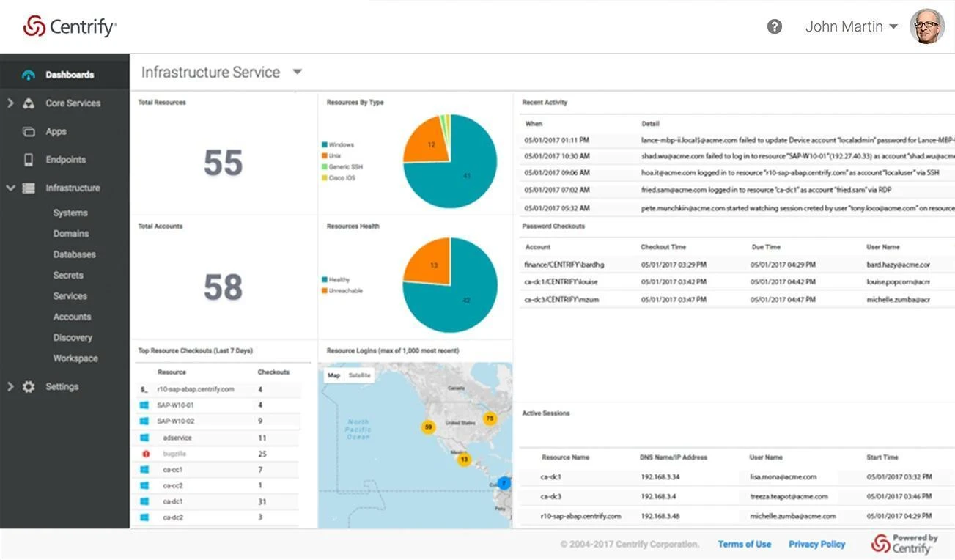
Task: Open Endpoints in the sidebar
Action: pos(66,160)
